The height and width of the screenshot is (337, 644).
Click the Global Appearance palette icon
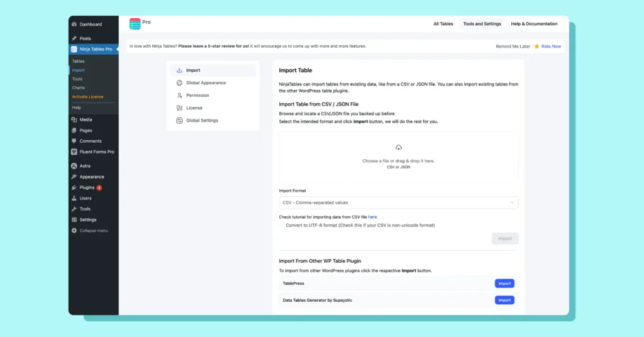click(179, 83)
